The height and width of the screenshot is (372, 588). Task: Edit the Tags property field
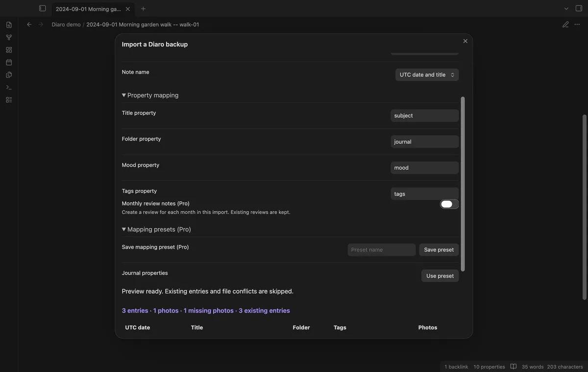[425, 194]
